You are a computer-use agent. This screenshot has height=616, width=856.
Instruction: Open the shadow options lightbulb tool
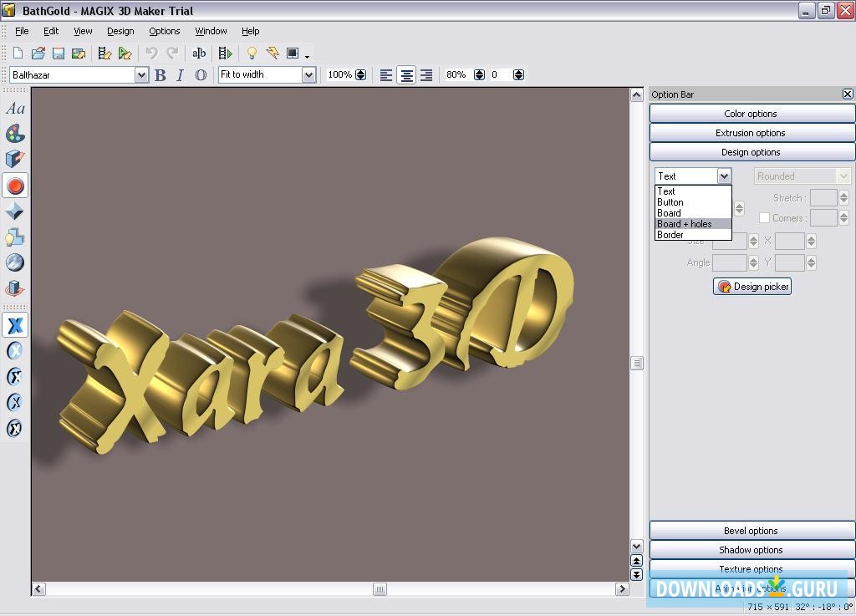coord(15,237)
